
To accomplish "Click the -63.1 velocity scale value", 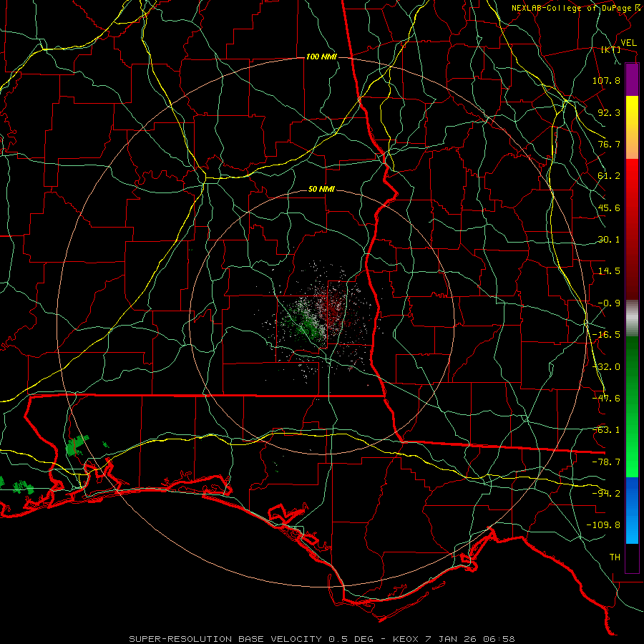I will point(606,430).
